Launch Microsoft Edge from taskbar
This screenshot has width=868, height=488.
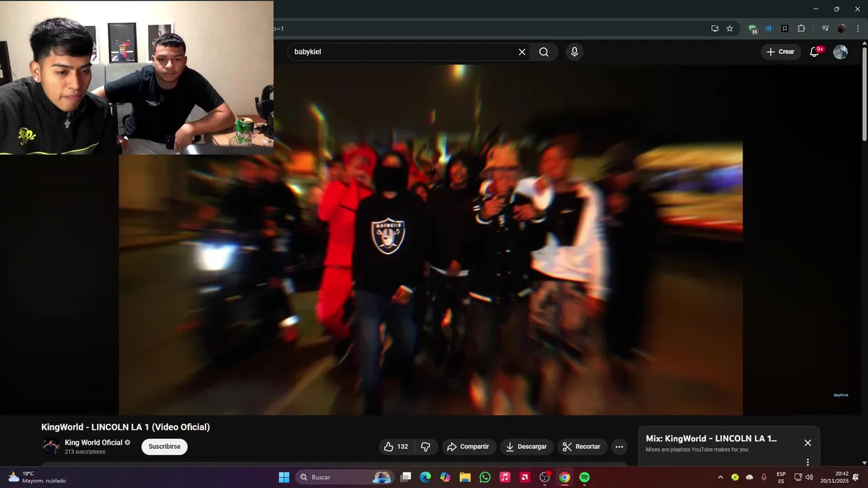[425, 477]
